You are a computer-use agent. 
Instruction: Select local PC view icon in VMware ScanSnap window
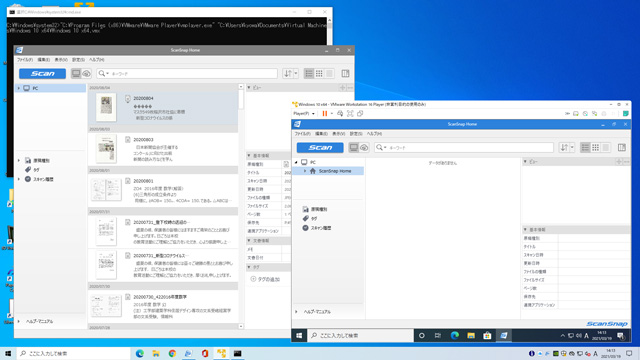pyautogui.click(x=353, y=147)
